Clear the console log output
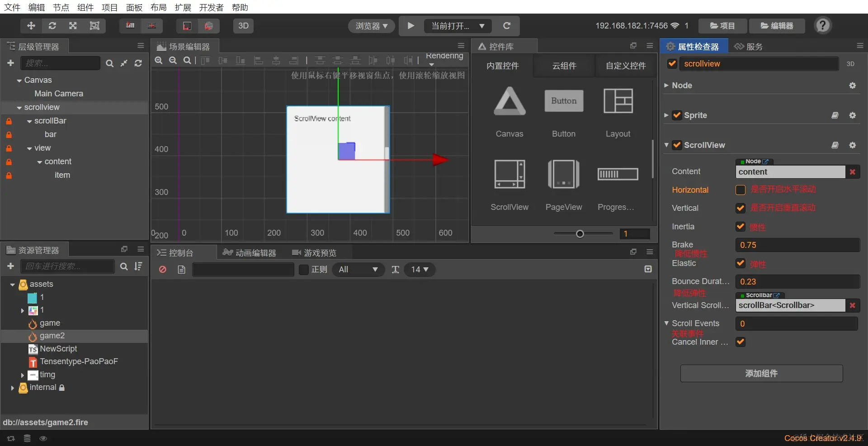The width and height of the screenshot is (868, 446). (x=163, y=270)
